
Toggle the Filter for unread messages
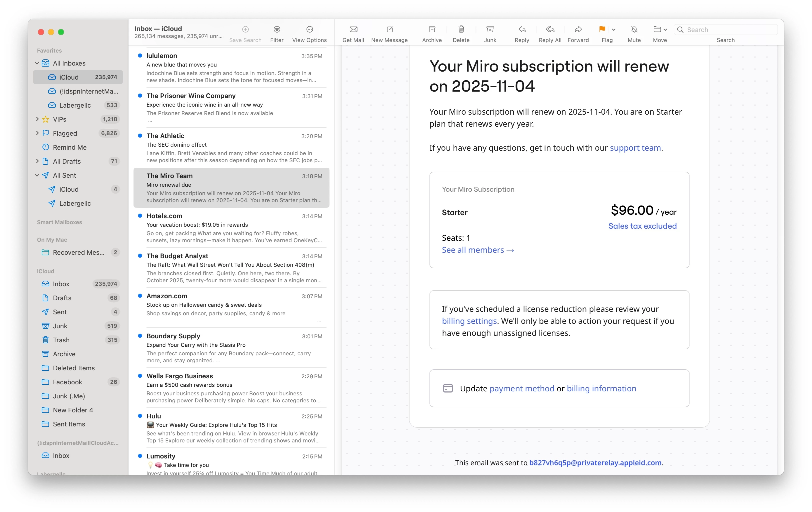coord(276,30)
